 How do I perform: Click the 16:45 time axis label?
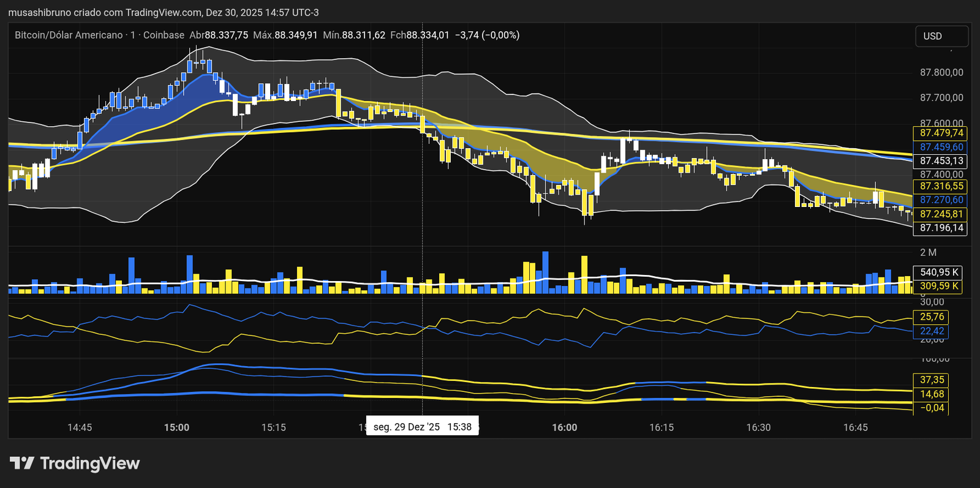[855, 427]
